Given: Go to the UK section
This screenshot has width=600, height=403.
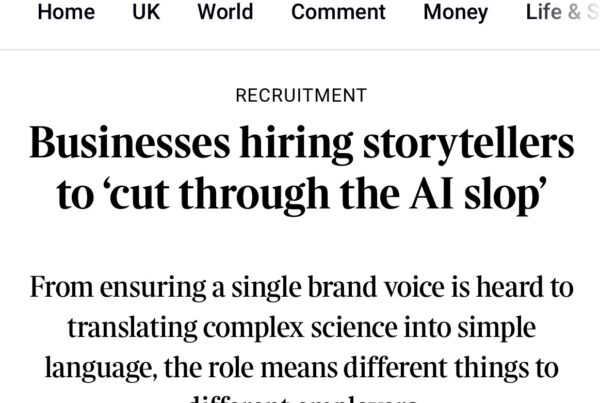Looking at the screenshot, I should point(146,13).
